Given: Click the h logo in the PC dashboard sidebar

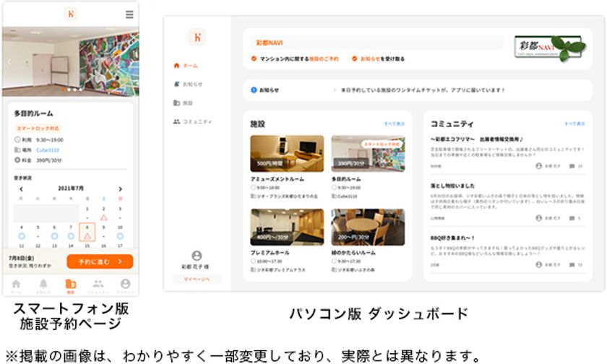Looking at the screenshot, I should pos(197,38).
